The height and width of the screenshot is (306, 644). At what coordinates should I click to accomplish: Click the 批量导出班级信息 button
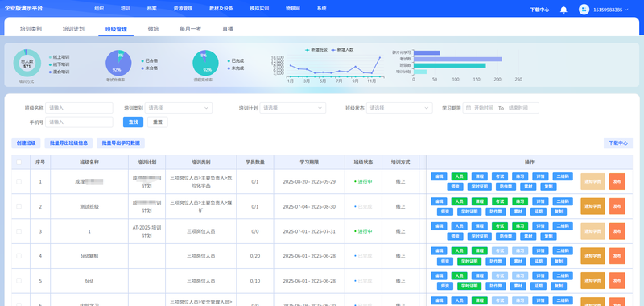pos(68,143)
